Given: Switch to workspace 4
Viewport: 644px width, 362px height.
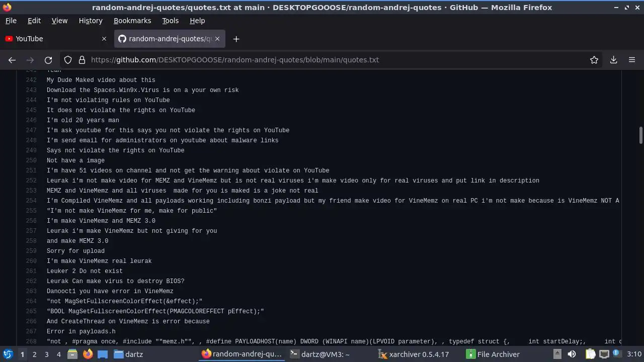Looking at the screenshot, I should [x=58, y=354].
